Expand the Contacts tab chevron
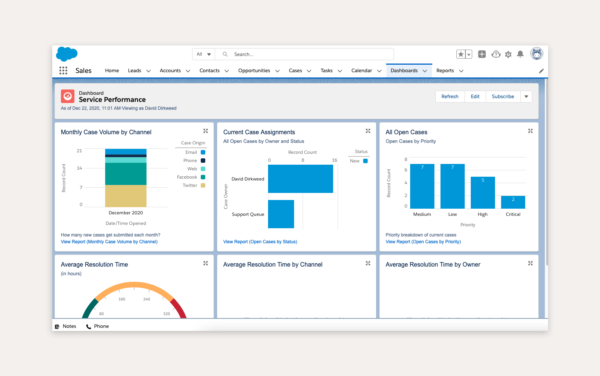The height and width of the screenshot is (376, 600). coord(227,71)
